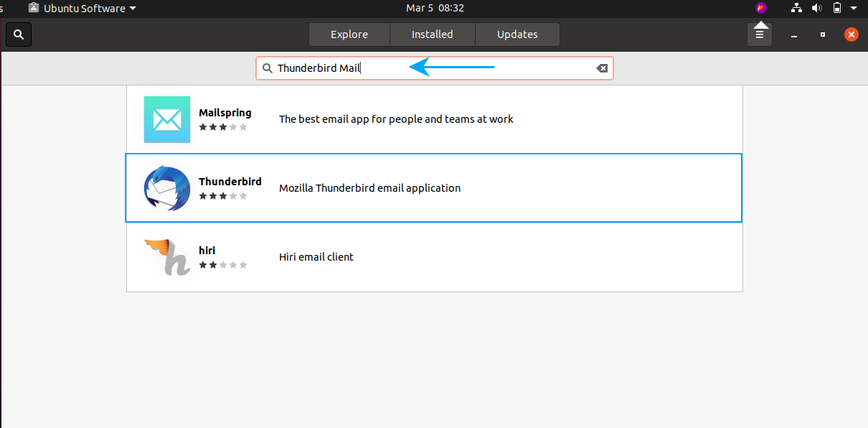868x428 pixels.
Task: Open the Thunderbird result title
Action: click(230, 182)
